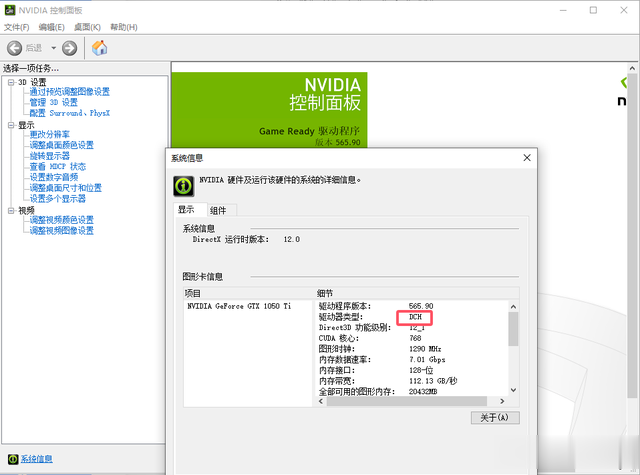This screenshot has width=640, height=475.
Task: Click the system info icon at bottom left
Action: [13, 459]
